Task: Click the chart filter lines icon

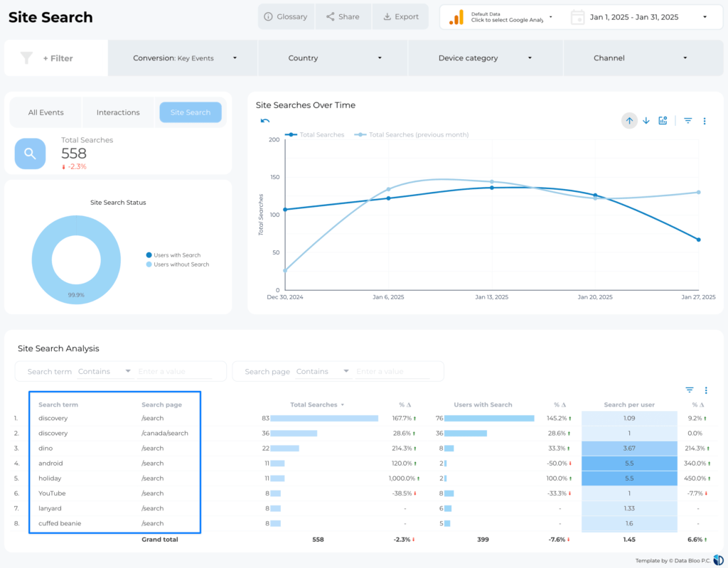Action: [x=688, y=121]
